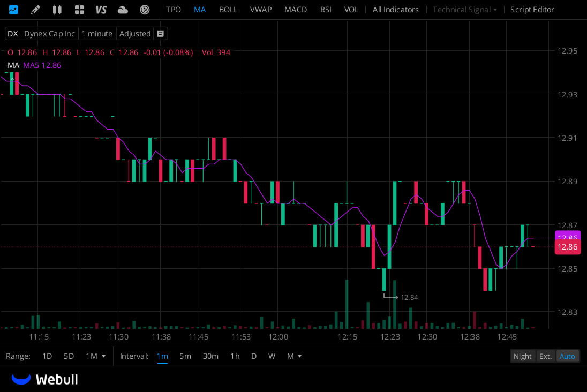This screenshot has width=587, height=392.
Task: Select the 5m interval
Action: pos(185,356)
